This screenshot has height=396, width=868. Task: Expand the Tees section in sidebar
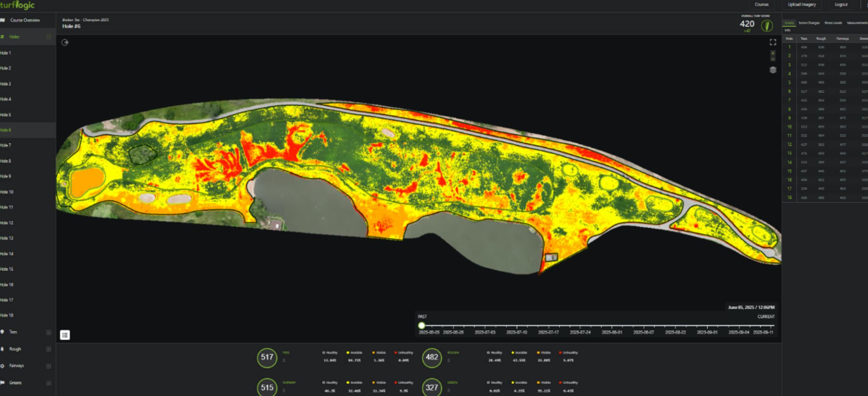[49, 332]
